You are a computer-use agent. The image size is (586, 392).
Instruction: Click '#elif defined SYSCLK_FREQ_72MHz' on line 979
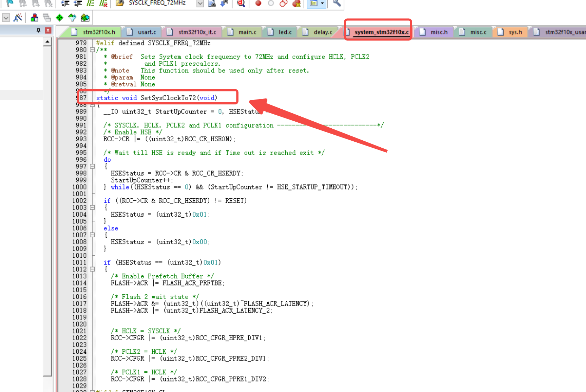(153, 43)
